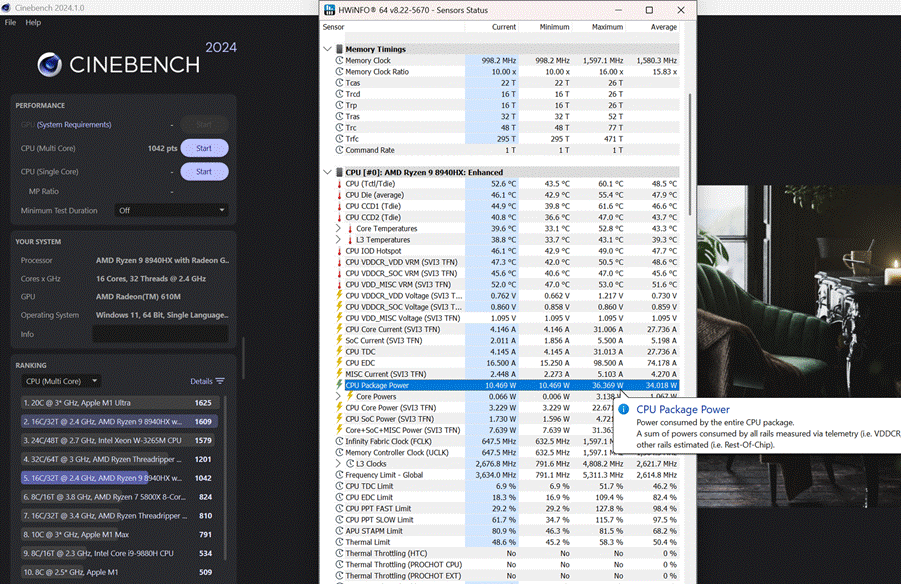901x584 pixels.
Task: Click the Cinebench logo sphere icon
Action: coord(50,64)
